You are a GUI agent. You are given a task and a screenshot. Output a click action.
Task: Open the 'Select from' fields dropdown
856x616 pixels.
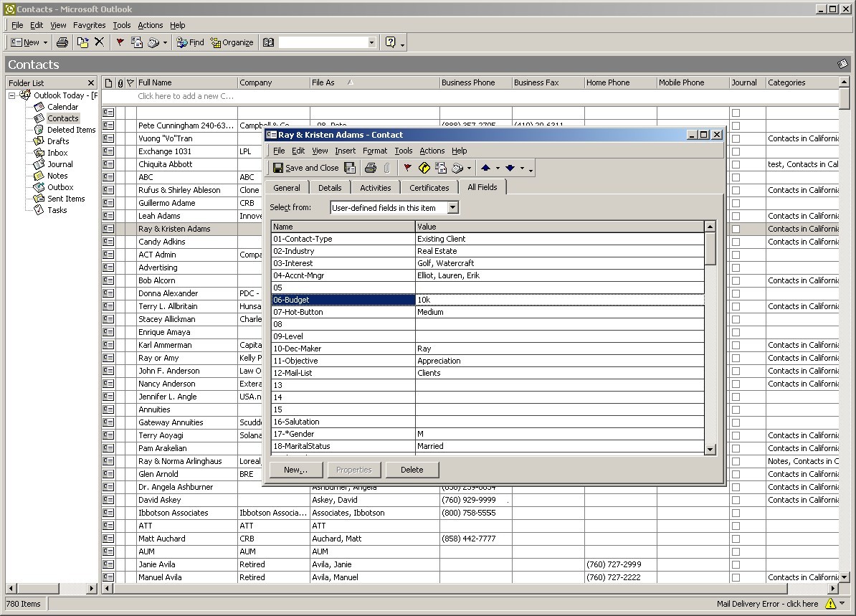(452, 208)
